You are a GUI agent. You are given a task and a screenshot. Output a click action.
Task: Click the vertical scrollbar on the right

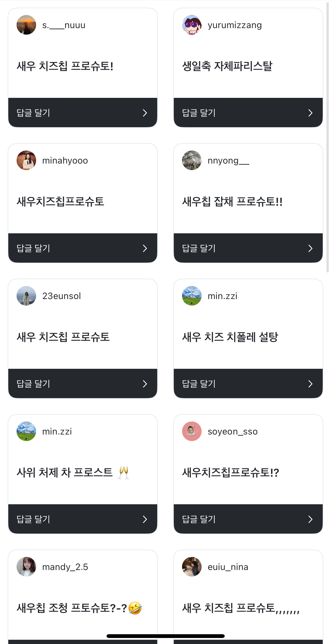point(327,137)
